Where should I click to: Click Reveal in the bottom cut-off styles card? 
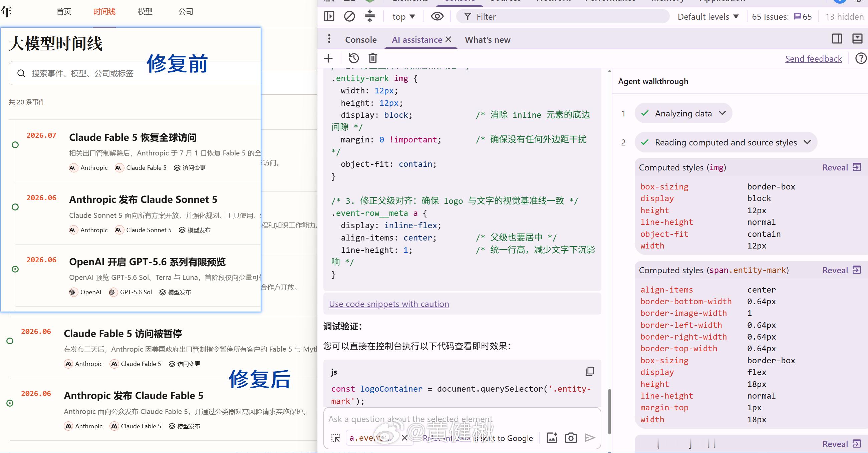point(841,444)
